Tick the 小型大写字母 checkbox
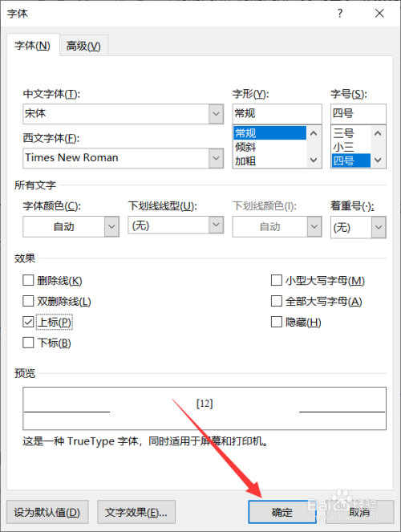 pos(277,281)
